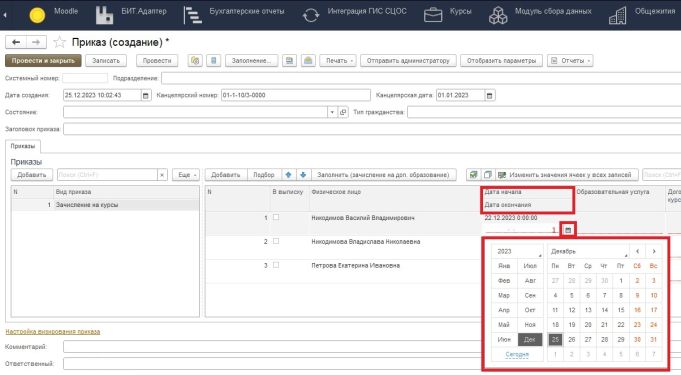Pick the 25th in the December calendar
The height and width of the screenshot is (375, 681).
click(555, 339)
